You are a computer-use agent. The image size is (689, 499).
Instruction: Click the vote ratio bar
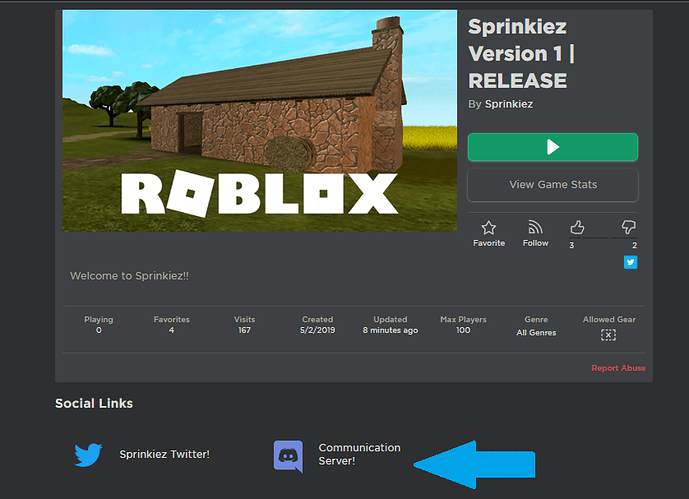pos(603,238)
